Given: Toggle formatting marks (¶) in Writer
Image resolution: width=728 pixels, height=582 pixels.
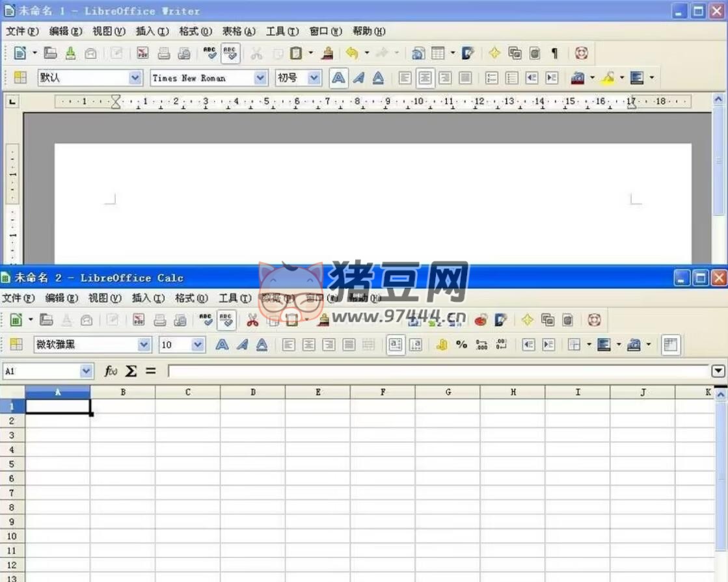Looking at the screenshot, I should (554, 53).
